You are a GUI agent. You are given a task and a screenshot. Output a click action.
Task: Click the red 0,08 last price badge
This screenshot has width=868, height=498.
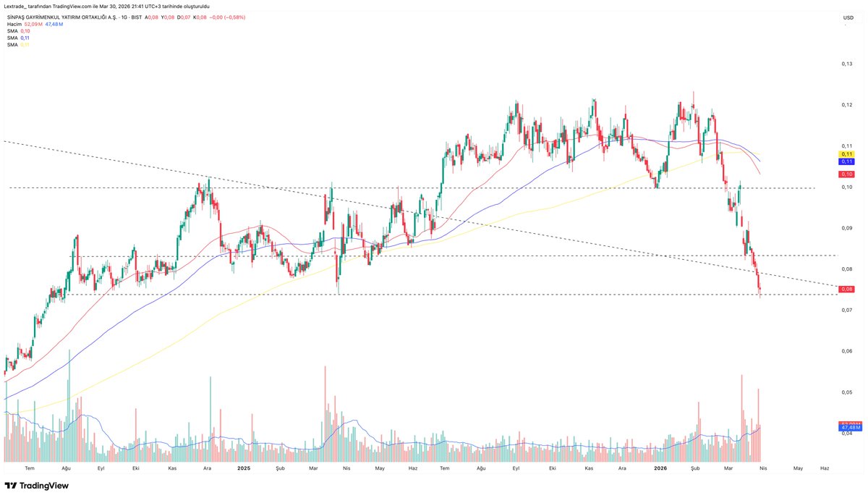click(x=846, y=289)
